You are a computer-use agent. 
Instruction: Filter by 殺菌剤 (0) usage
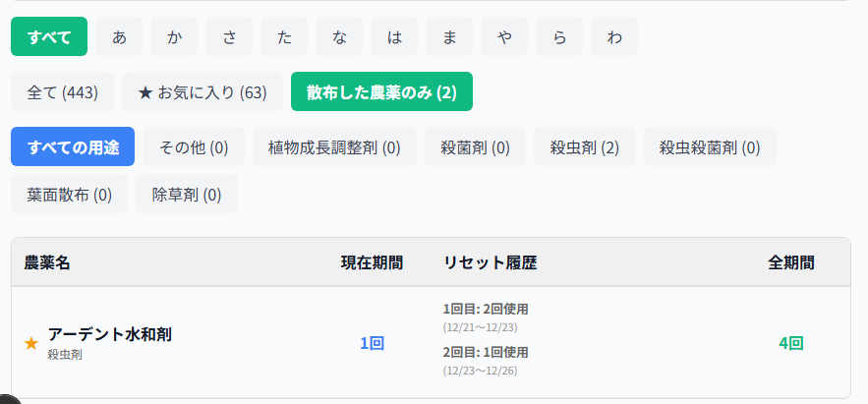point(476,147)
